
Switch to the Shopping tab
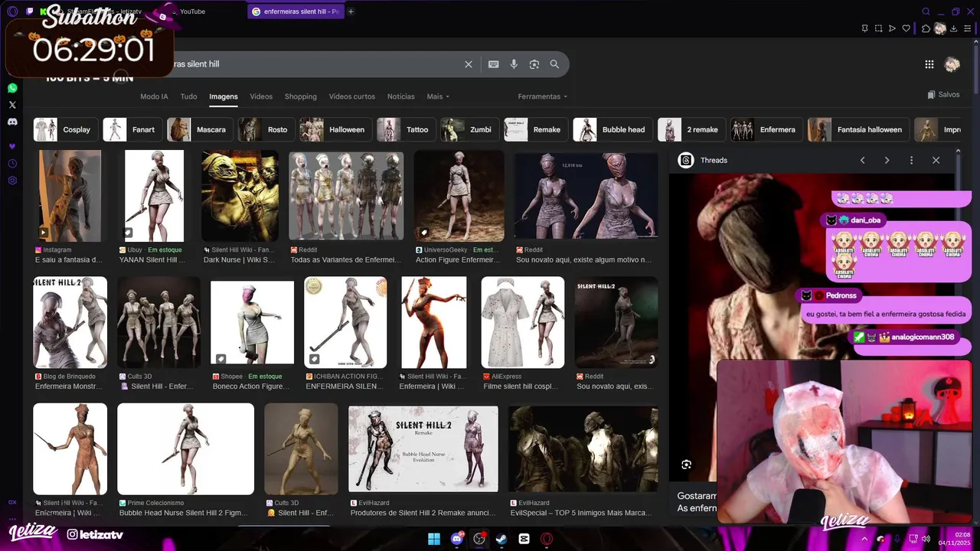[300, 96]
